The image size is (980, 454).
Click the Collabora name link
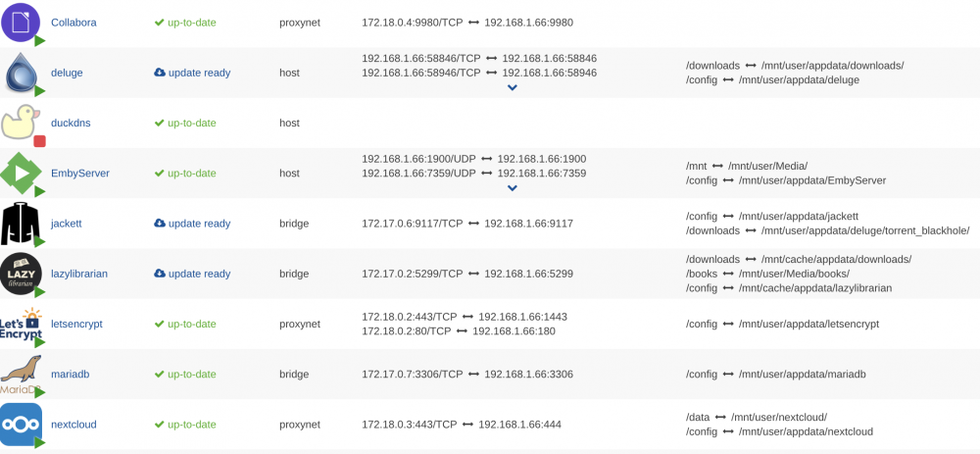[x=73, y=23]
